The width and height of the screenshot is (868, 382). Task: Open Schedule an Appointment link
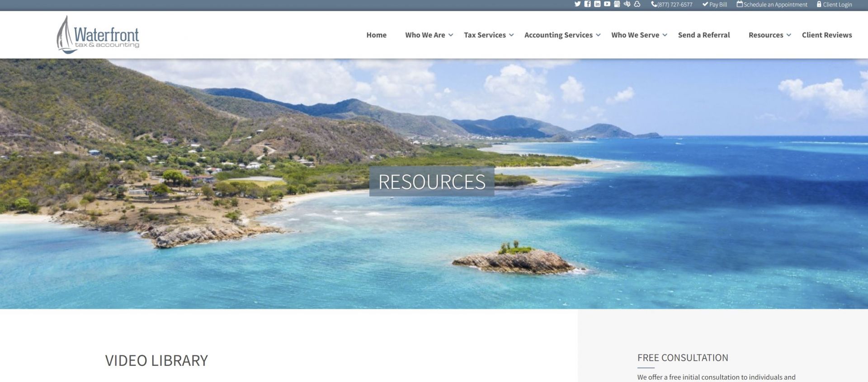(775, 5)
